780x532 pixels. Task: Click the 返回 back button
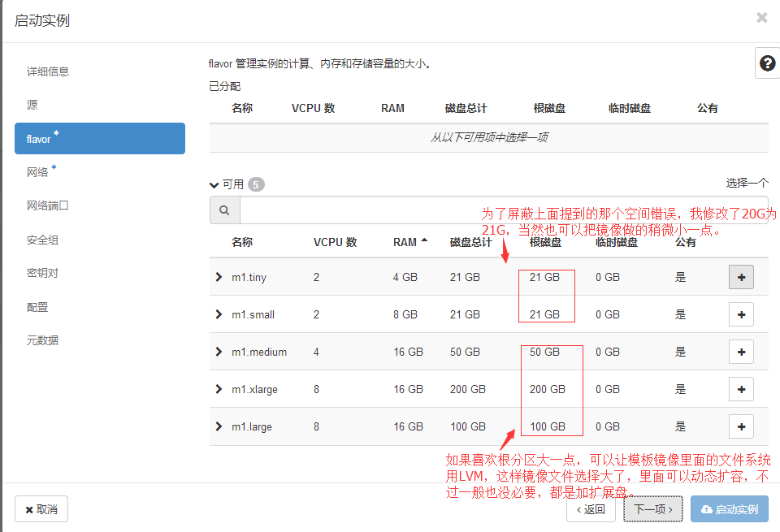point(591,509)
